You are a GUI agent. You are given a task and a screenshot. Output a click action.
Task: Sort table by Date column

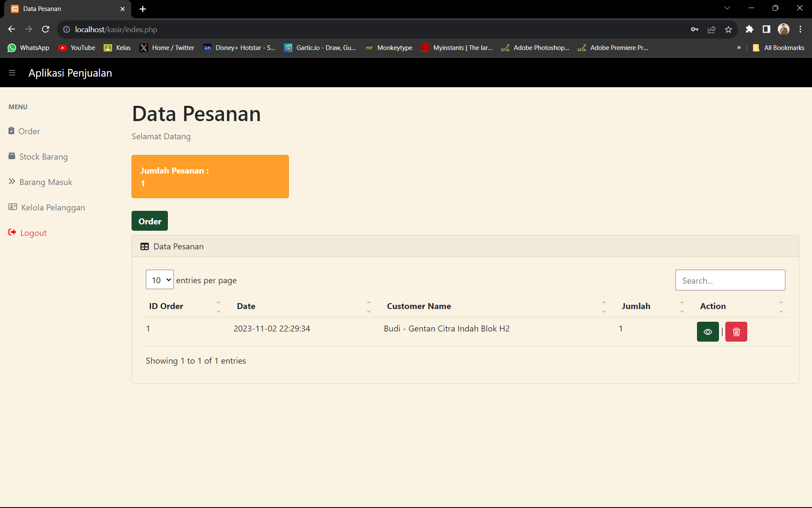click(x=246, y=306)
